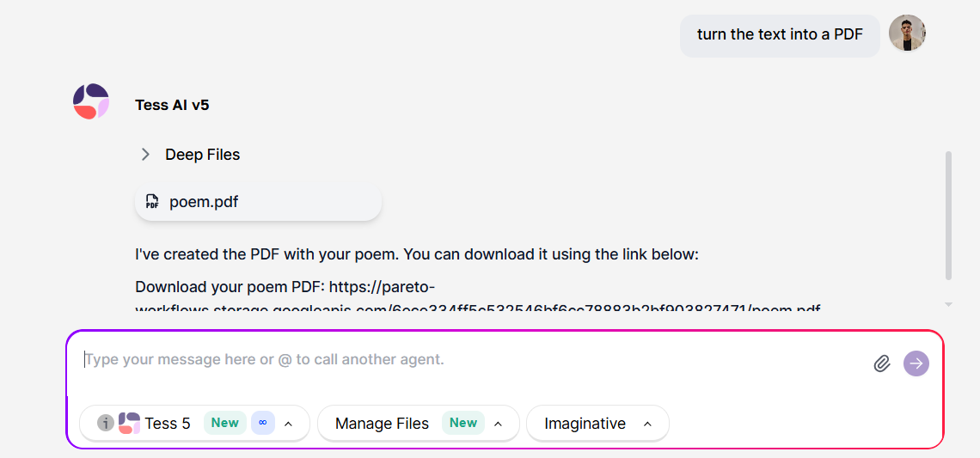
Task: Click the user profile photo
Action: [x=907, y=34]
